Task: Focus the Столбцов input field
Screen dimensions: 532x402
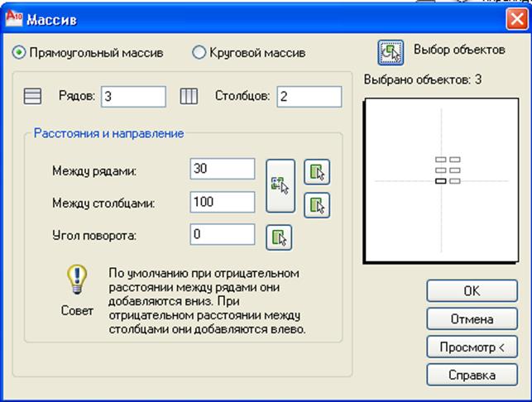Action: pyautogui.click(x=309, y=97)
